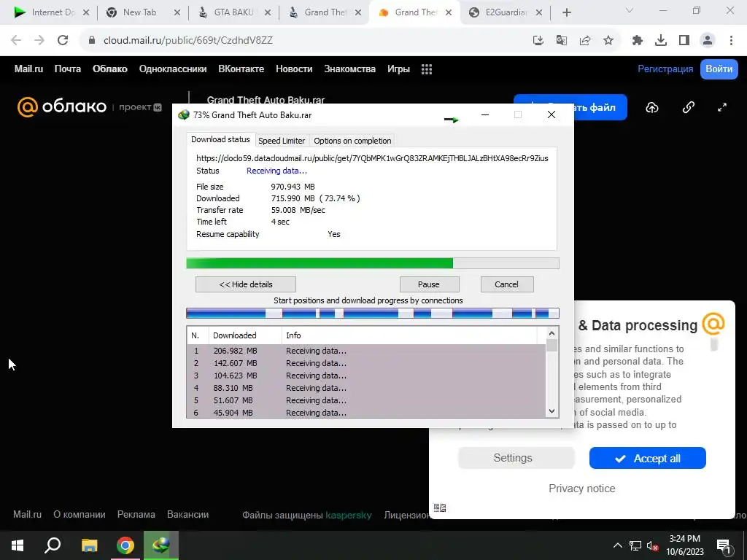747x560 pixels.
Task: Click the Settings button in cookie dialog
Action: pyautogui.click(x=516, y=458)
